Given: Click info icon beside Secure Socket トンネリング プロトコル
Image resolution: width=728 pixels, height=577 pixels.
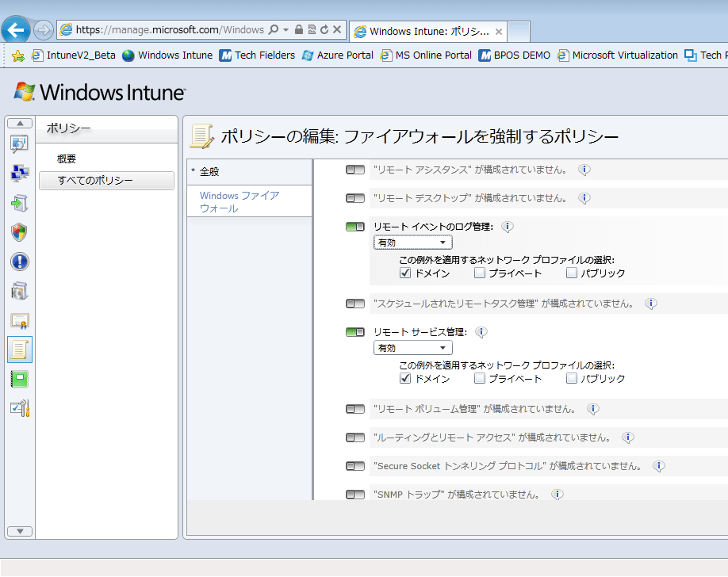Looking at the screenshot, I should [x=658, y=466].
